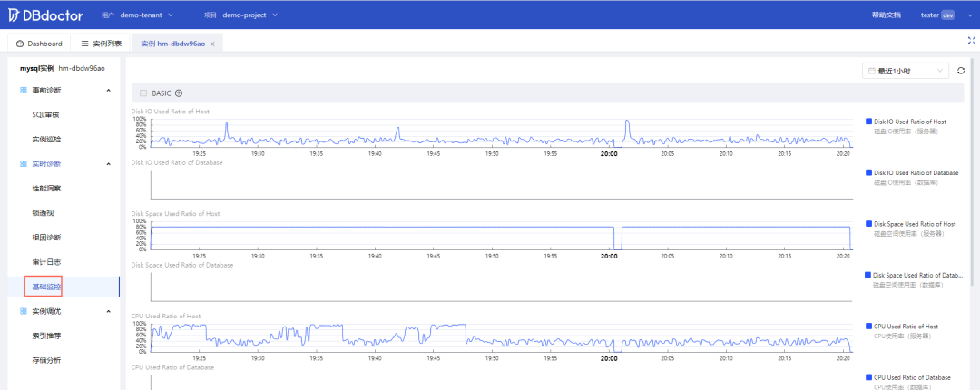Toggle Disk Space Used Ratio of Host legend
This screenshot has width=980, height=390.
911,224
